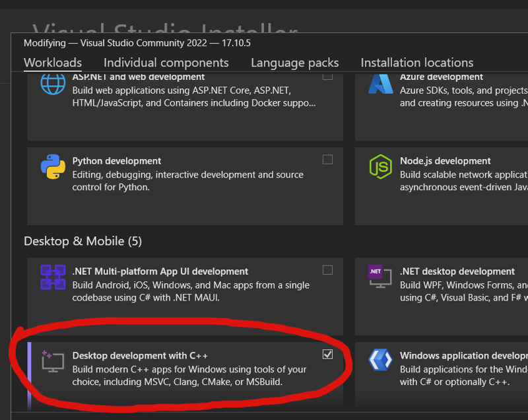Image resolution: width=528 pixels, height=420 pixels.
Task: Click the Windows application development icon
Action: [x=381, y=360]
